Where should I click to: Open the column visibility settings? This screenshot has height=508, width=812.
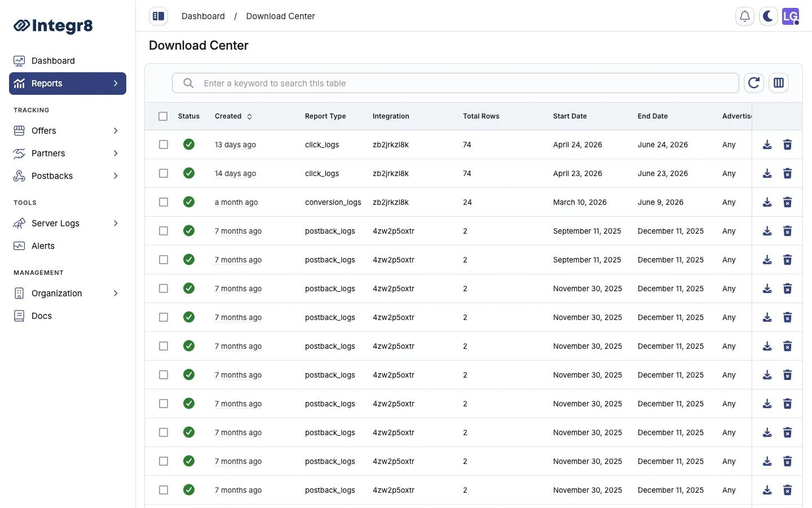coord(779,83)
